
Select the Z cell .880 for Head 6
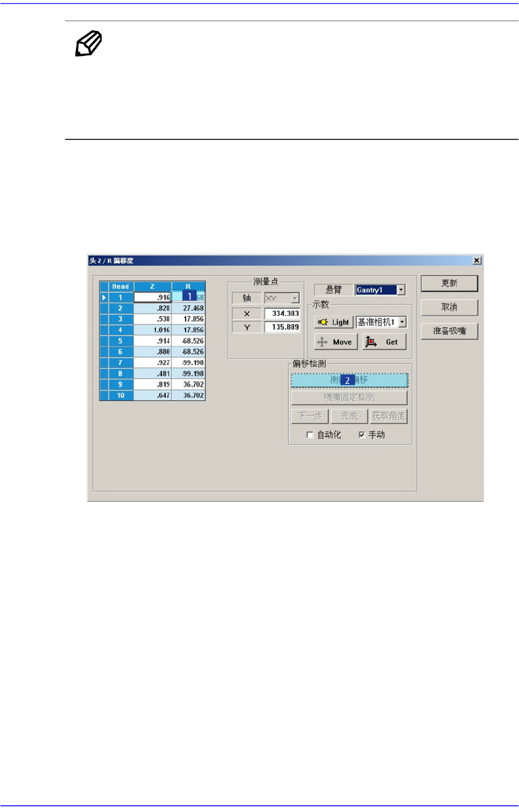(152, 352)
